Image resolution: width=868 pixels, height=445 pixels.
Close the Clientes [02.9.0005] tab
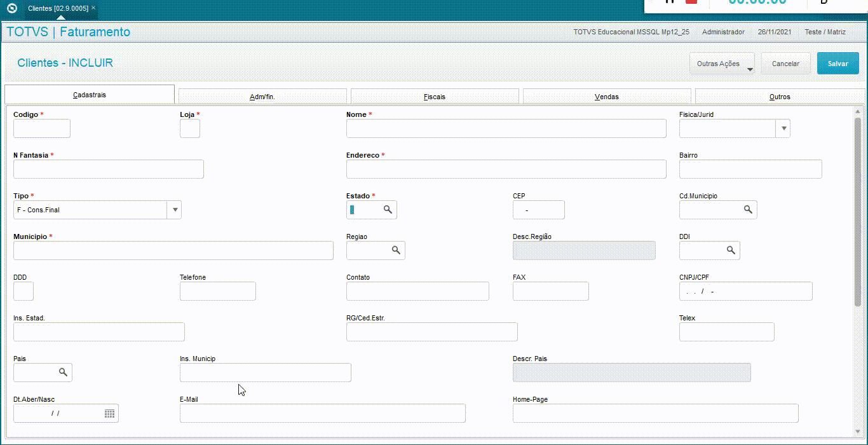coord(93,8)
